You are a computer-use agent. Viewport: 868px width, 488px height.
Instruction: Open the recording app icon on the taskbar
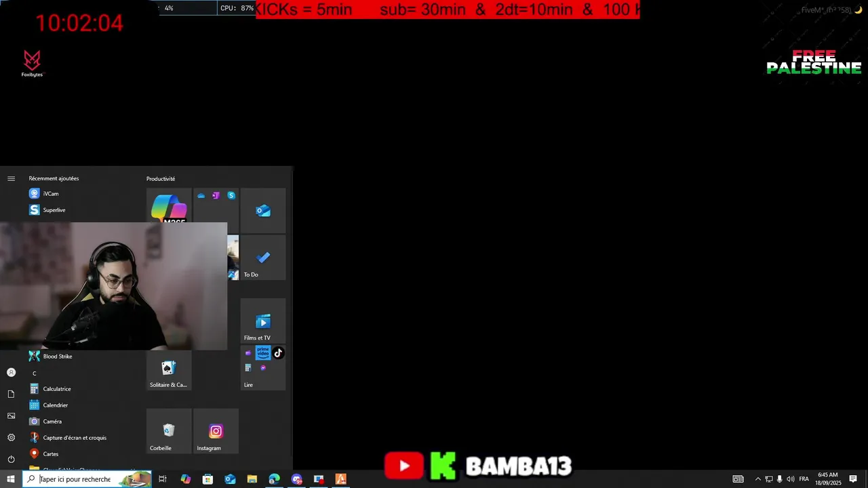click(319, 479)
